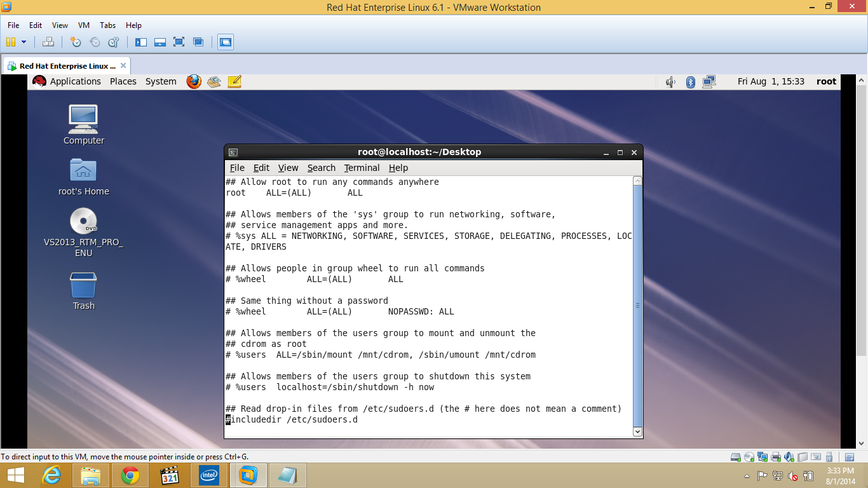
Task: Open the terminal Help menu
Action: point(398,168)
